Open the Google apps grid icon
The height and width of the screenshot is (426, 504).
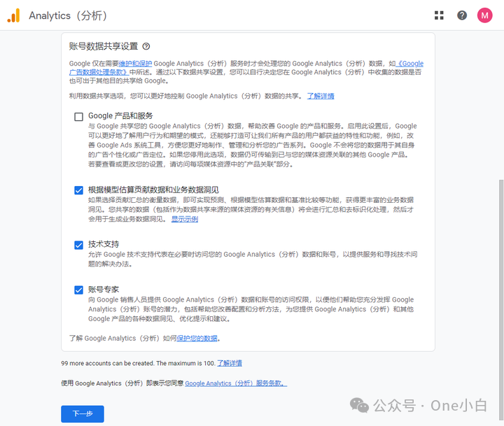(439, 15)
